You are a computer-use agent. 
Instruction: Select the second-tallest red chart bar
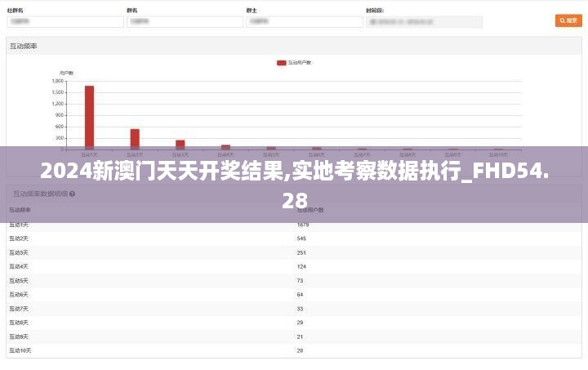135,139
